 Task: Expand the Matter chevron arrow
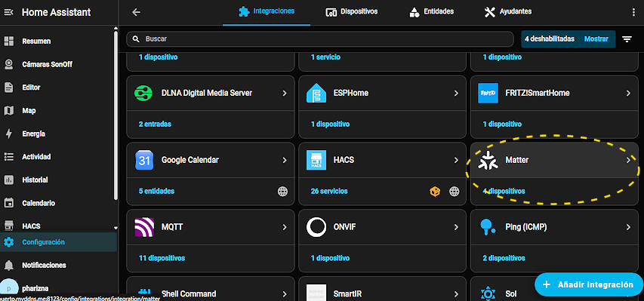pyautogui.click(x=628, y=160)
